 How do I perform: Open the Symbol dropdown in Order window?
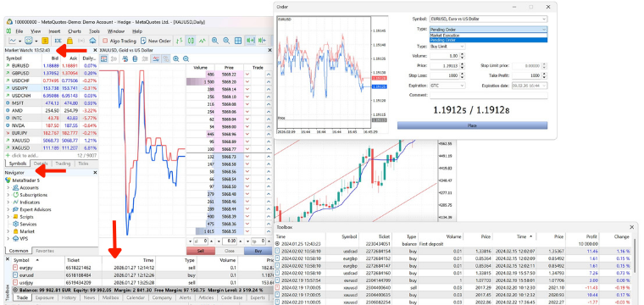(488, 19)
